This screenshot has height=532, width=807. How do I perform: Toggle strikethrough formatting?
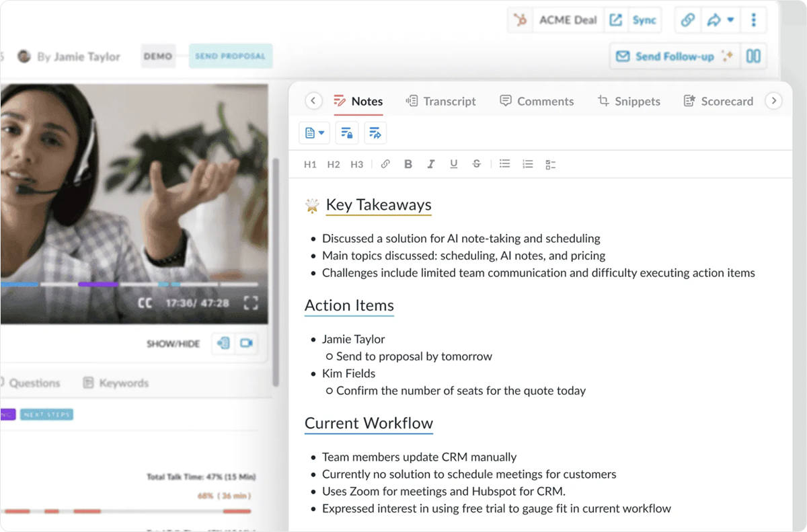coord(477,163)
